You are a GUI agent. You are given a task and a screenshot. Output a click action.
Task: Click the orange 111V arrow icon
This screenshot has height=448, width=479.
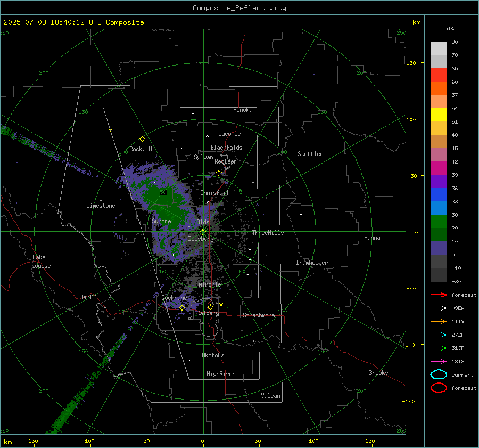[439, 321]
